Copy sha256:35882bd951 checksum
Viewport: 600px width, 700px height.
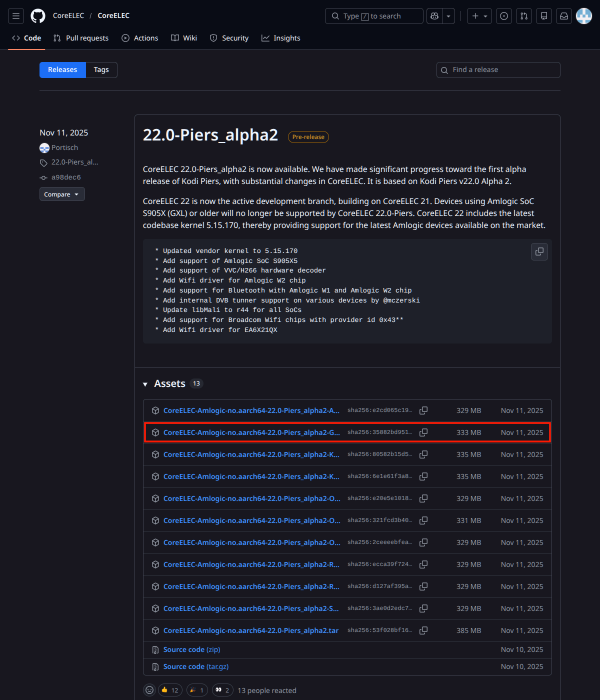(423, 432)
